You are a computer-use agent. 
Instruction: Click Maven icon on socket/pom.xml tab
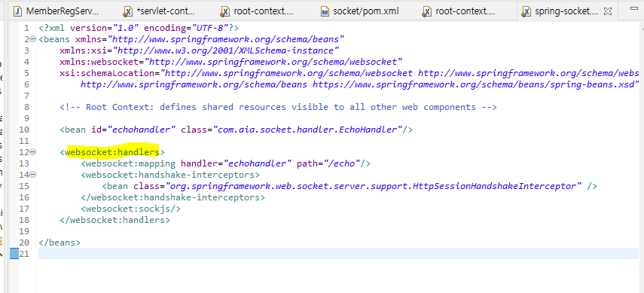pyautogui.click(x=325, y=11)
